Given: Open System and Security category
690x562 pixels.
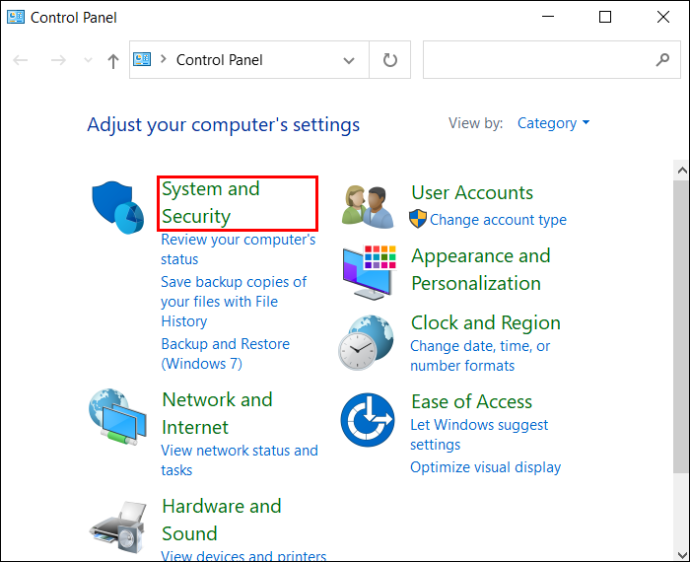Looking at the screenshot, I should point(211,202).
